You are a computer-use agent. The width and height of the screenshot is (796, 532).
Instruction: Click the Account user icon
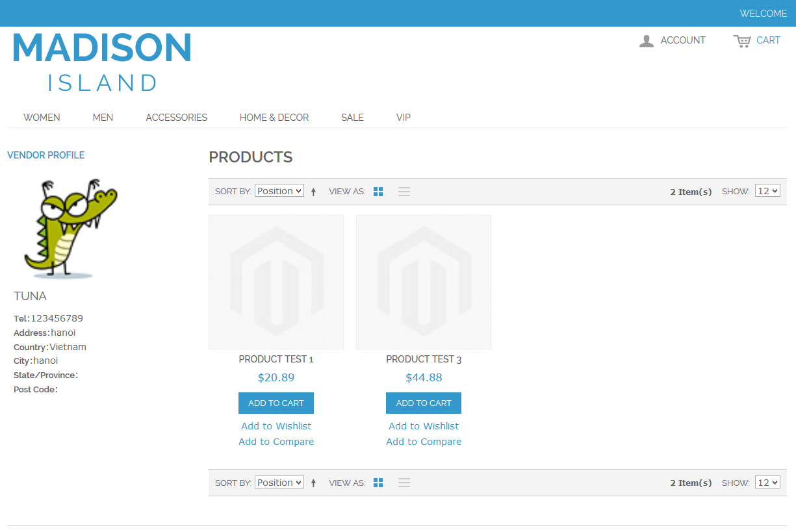(647, 41)
